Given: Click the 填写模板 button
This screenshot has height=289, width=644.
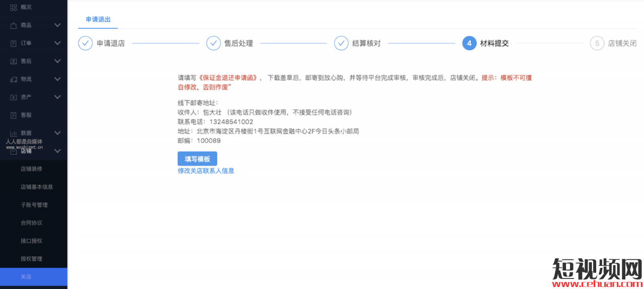Looking at the screenshot, I should click(x=197, y=159).
